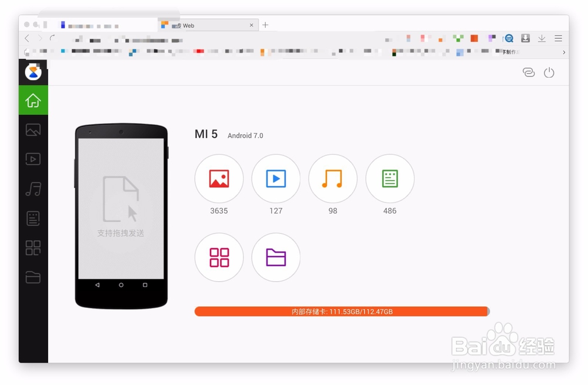This screenshot has width=588, height=385.
Task: Open the Photos section in sidebar
Action: 33,130
